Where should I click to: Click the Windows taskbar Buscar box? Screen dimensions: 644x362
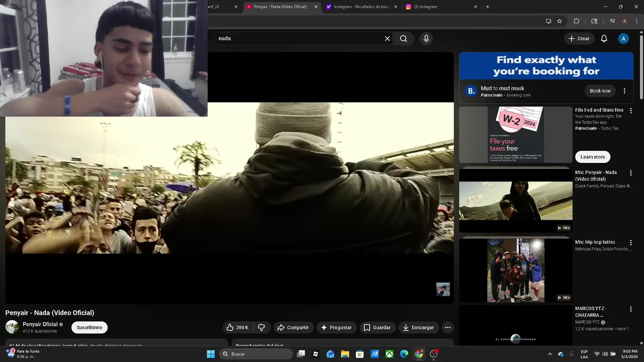point(256,354)
